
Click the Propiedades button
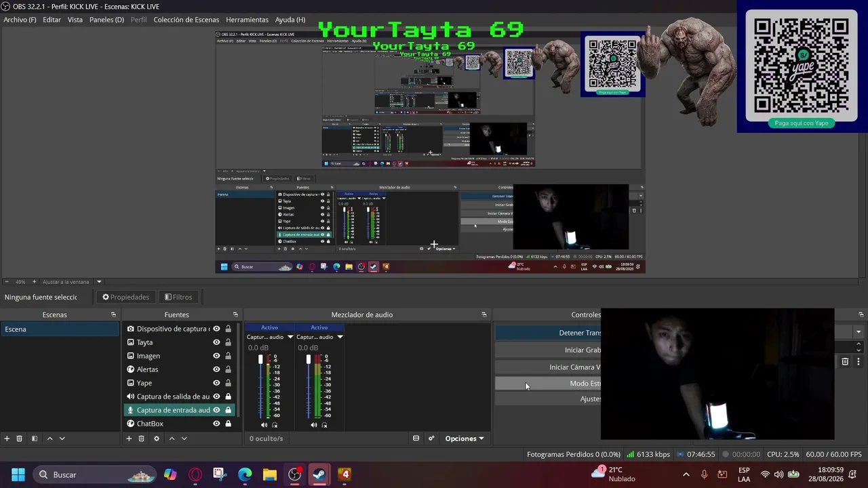[x=125, y=297]
